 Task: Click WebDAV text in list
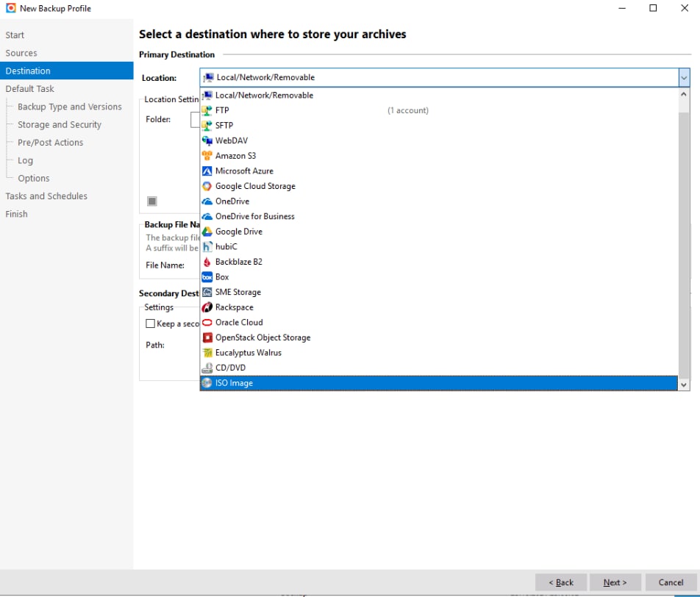click(231, 140)
